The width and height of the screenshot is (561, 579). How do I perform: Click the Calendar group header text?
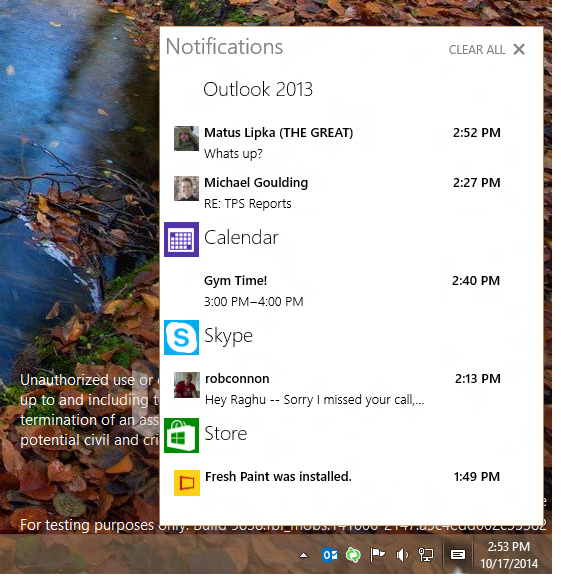241,237
